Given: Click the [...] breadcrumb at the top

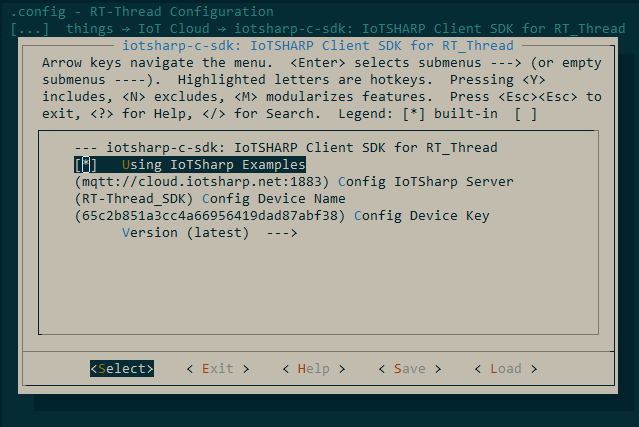Looking at the screenshot, I should [29, 29].
